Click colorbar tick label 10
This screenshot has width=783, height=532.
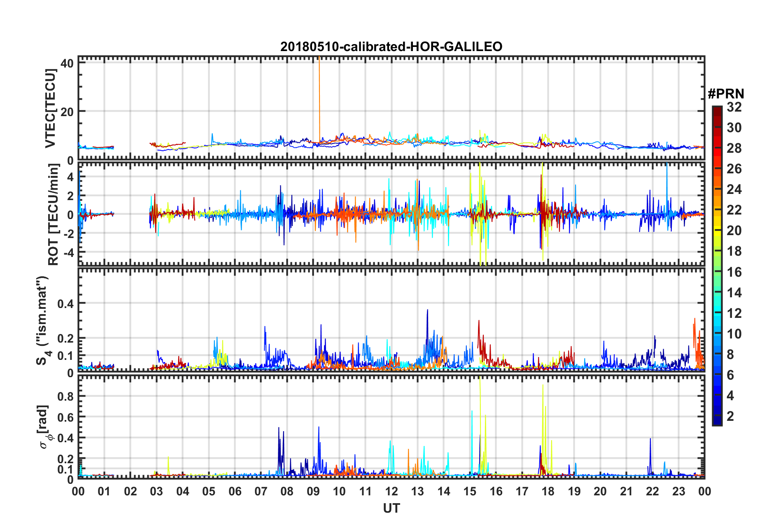coord(734,334)
